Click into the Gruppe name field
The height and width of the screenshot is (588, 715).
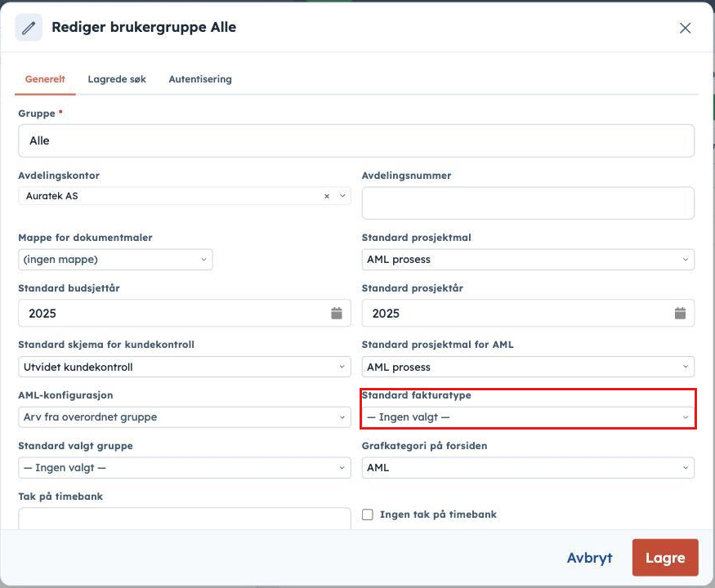[x=356, y=140]
